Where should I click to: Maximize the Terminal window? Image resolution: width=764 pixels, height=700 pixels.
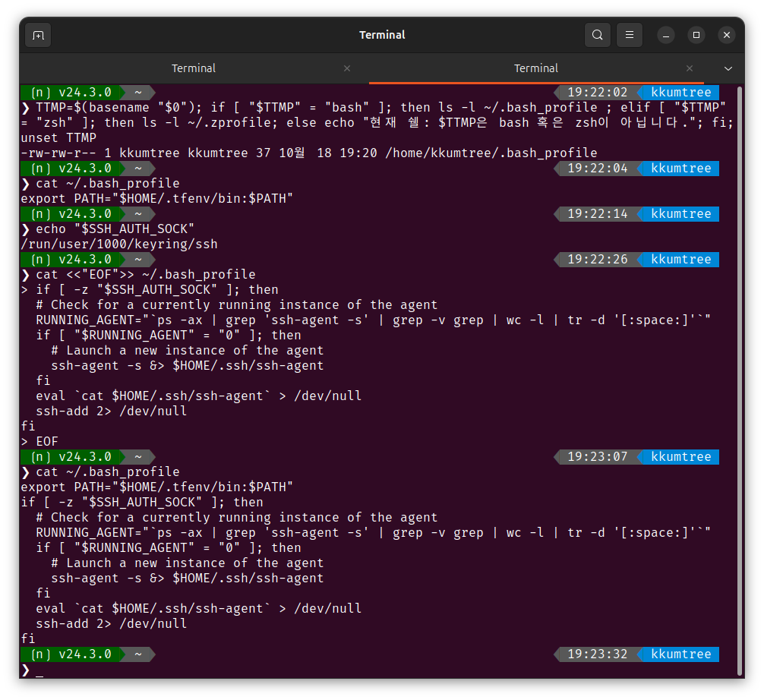pos(696,35)
